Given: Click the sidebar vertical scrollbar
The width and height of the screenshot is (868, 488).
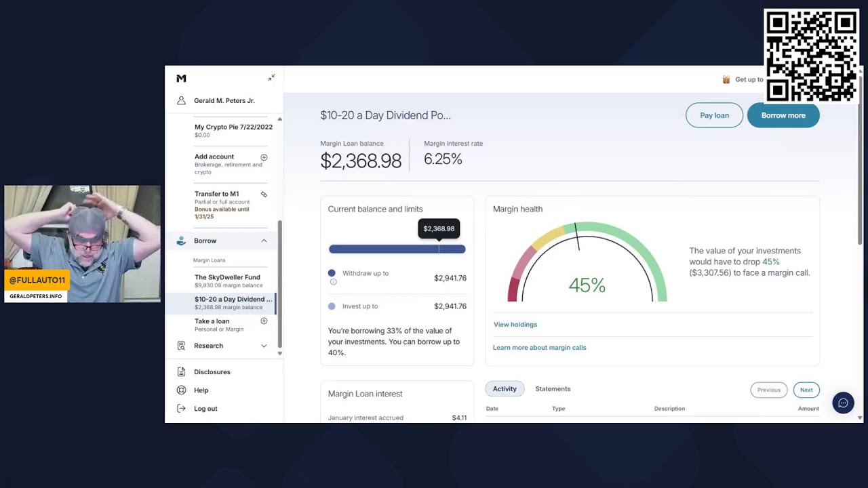Looking at the screenshot, I should click(x=279, y=285).
